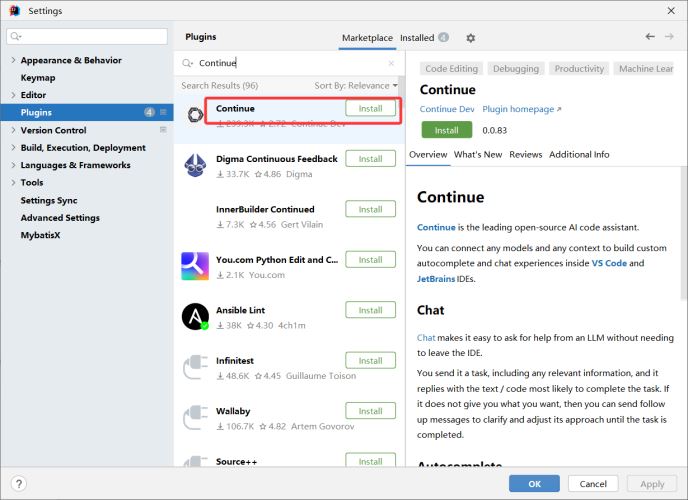Click the Code Editing tag
Screen dimensions: 688x500
tap(451, 69)
